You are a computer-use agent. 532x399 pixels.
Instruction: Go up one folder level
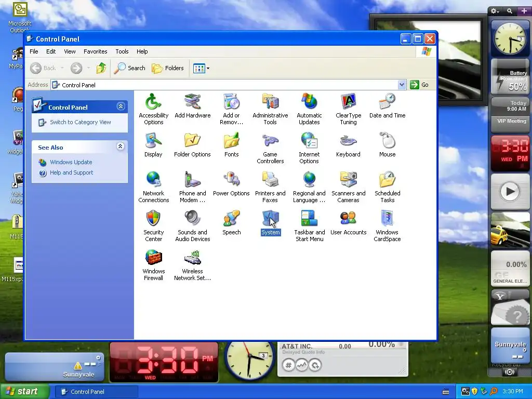point(101,68)
